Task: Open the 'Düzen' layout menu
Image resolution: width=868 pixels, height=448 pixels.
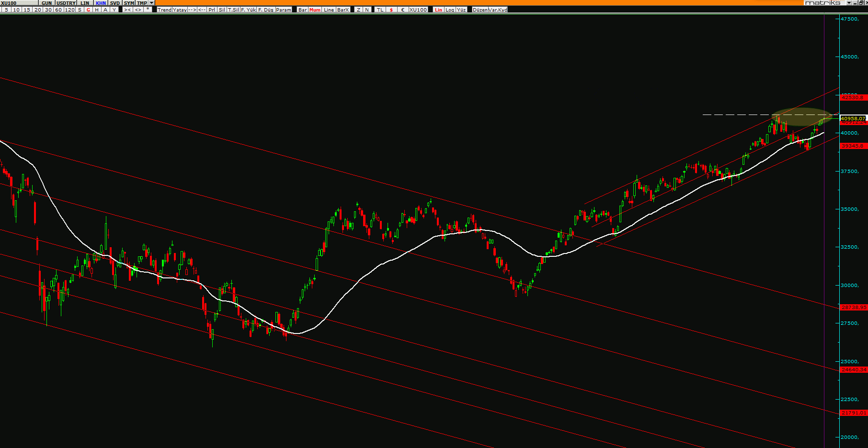Action: 480,10
